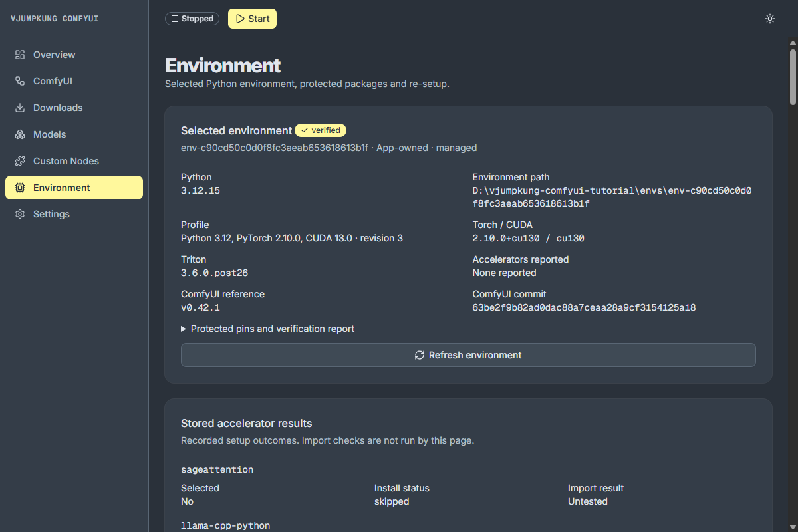Click the Models cubes icon in sidebar
The width and height of the screenshot is (798, 532).
pyautogui.click(x=20, y=134)
